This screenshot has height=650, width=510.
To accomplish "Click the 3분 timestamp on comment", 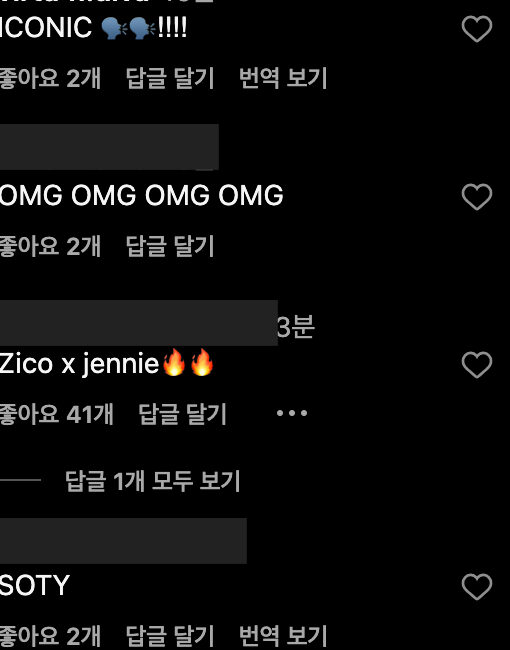I will click(296, 327).
